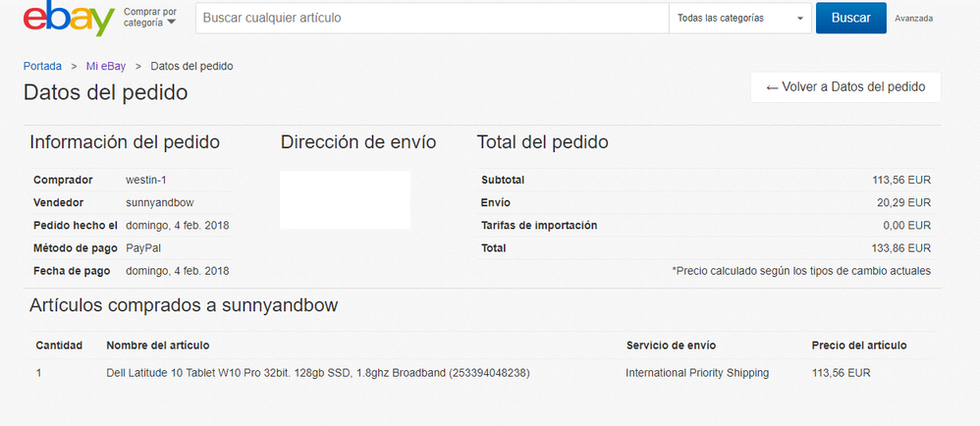This screenshot has width=980, height=426.
Task: Click the Fecha de pago label
Action: pos(72,271)
